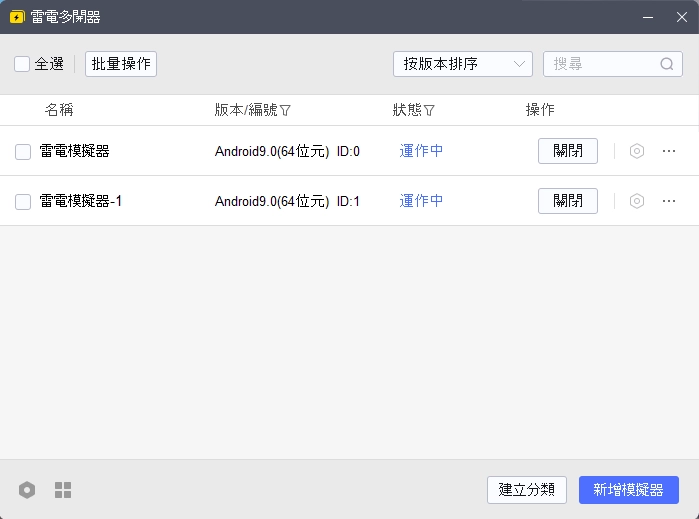The width and height of the screenshot is (699, 519).
Task: Tick the 全選 checkbox
Action: click(22, 64)
